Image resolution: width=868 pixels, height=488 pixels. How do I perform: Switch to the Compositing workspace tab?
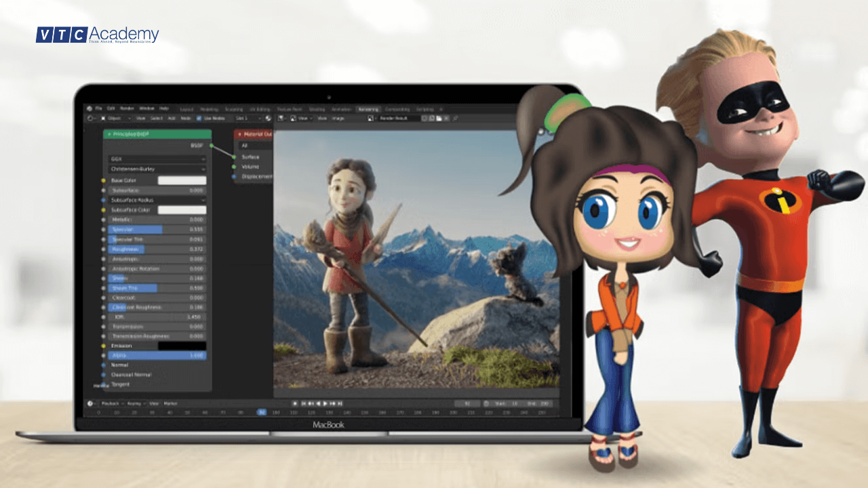(x=397, y=109)
